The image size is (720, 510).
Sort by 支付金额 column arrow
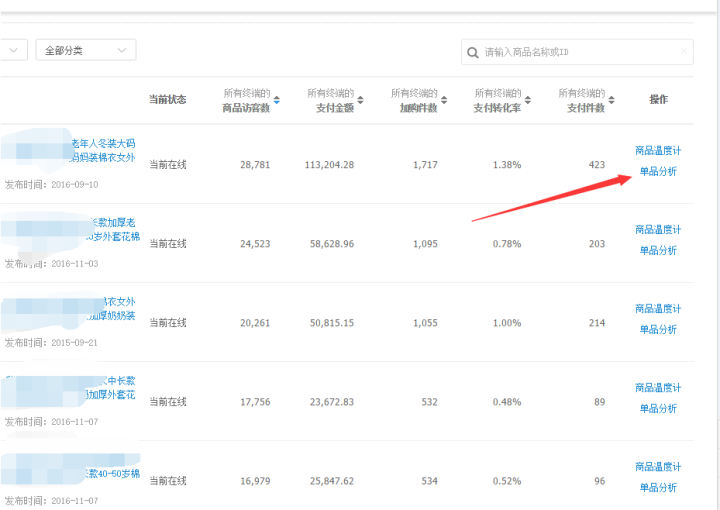click(361, 100)
